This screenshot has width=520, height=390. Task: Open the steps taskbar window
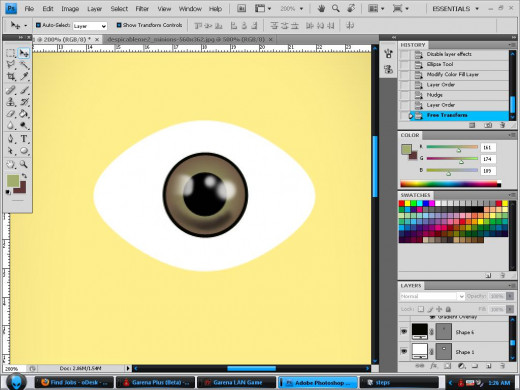click(x=399, y=382)
